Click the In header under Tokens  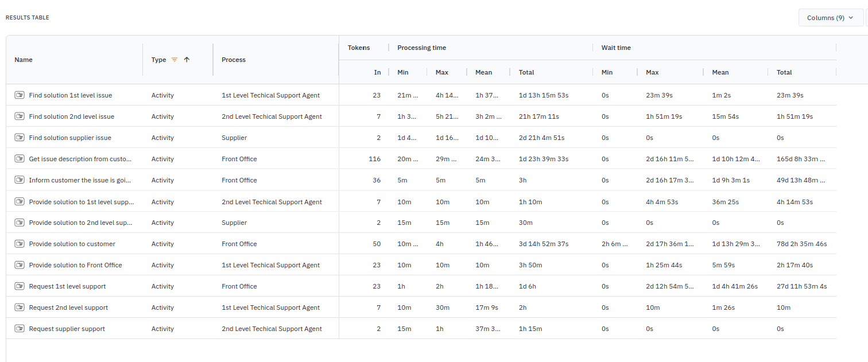click(x=377, y=72)
